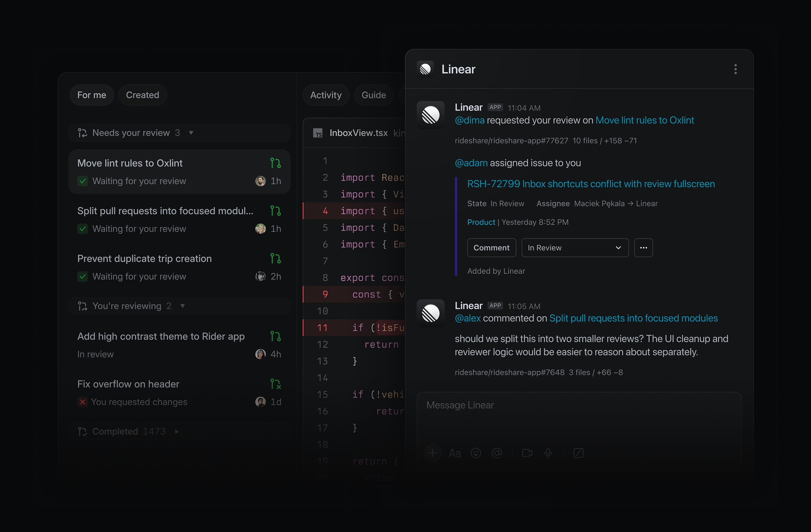The width and height of the screenshot is (811, 532).
Task: Click the @alex mention
Action: click(468, 318)
